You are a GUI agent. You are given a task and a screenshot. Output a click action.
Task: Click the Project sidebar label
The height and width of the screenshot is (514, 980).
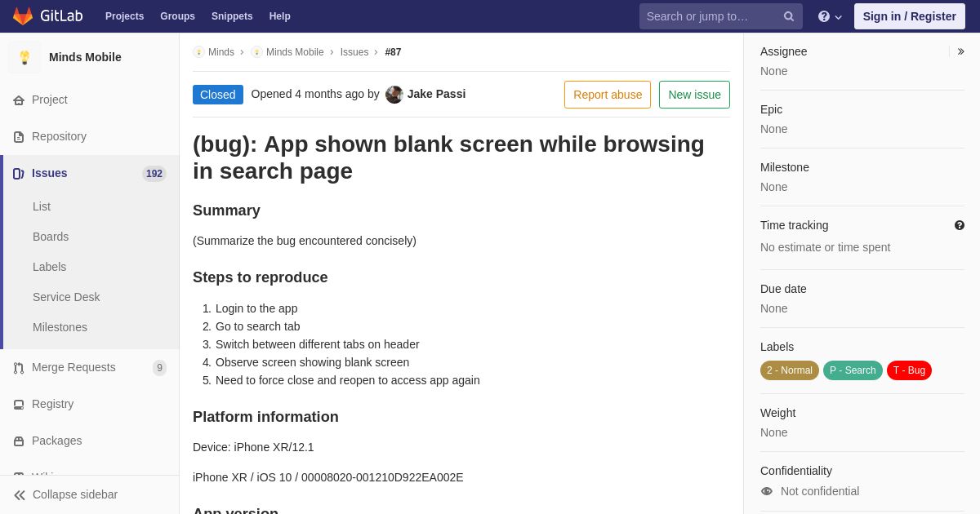[50, 100]
